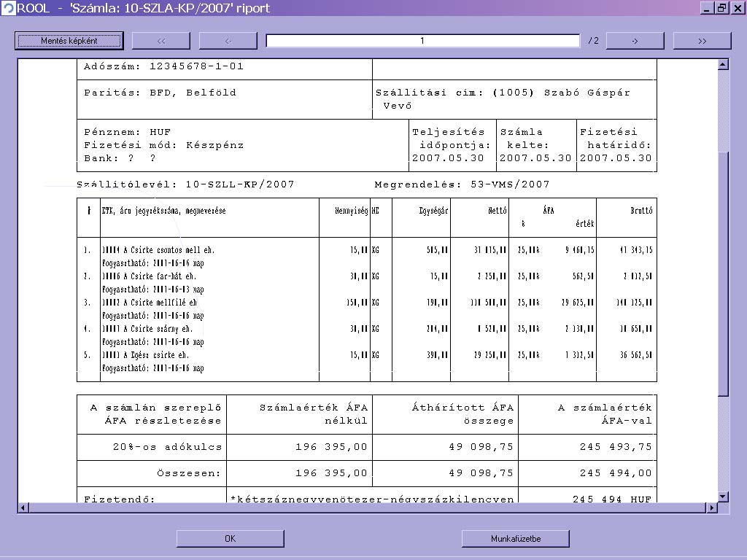747x560 pixels.
Task: Jump to last page with >> button
Action: tap(702, 41)
